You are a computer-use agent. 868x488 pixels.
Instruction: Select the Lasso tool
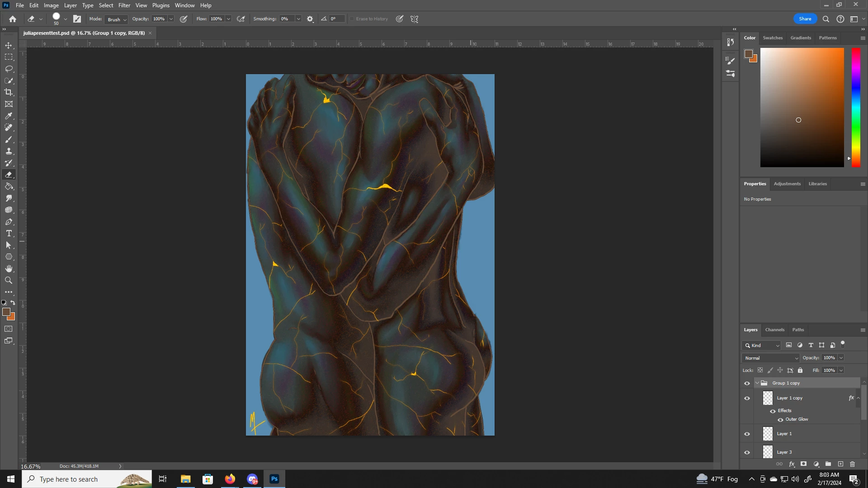click(x=9, y=69)
